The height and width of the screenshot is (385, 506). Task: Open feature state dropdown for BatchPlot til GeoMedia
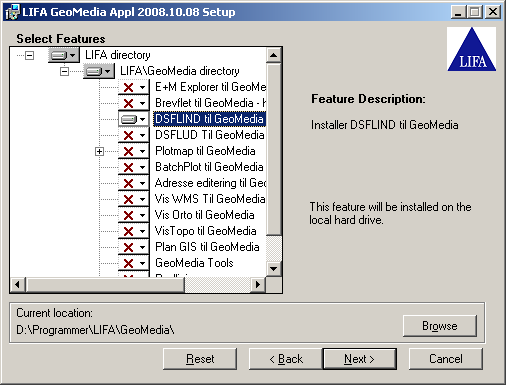coord(134,167)
